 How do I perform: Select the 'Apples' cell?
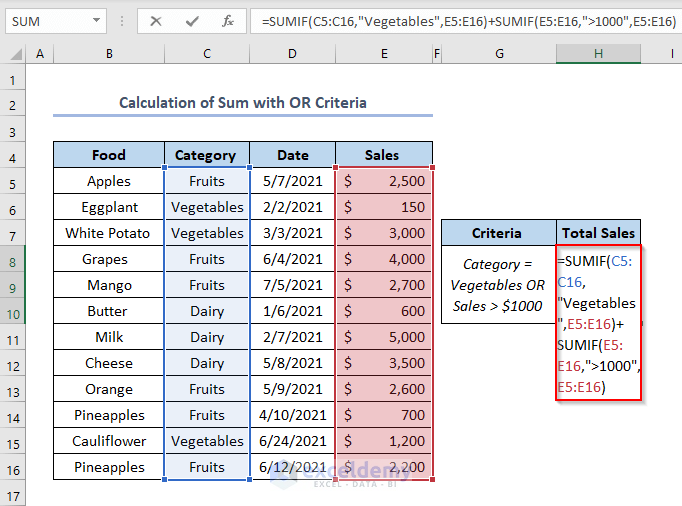[109, 181]
